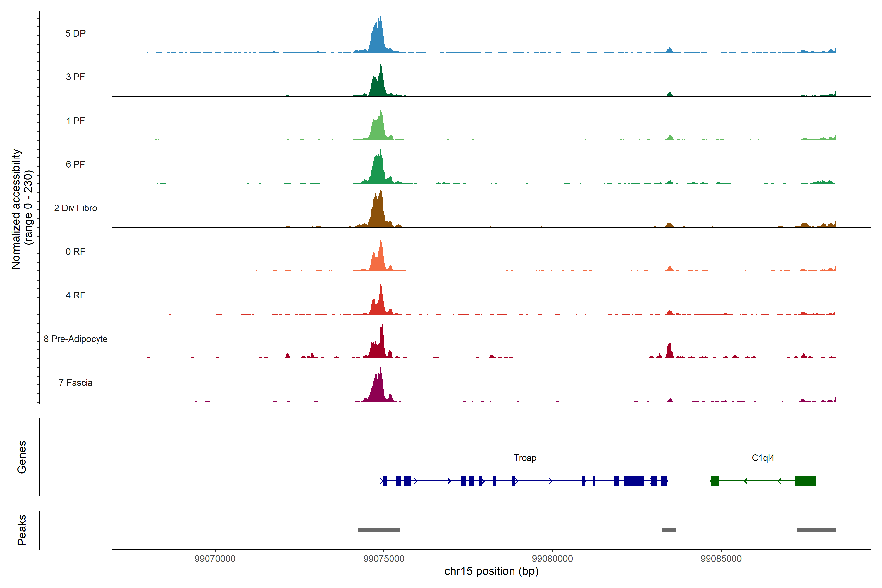Screen dimensions: 882x588
Task: Click the 99075000 axis tick label
Action: point(384,559)
